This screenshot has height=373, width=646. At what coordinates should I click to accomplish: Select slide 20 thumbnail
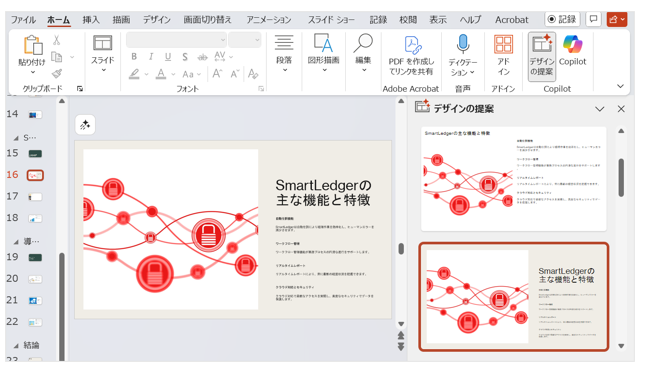35,279
